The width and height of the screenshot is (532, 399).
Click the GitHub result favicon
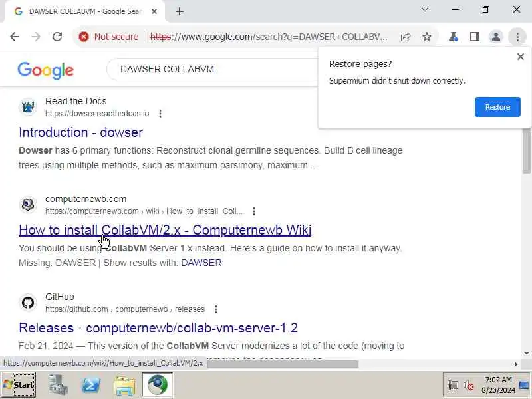coord(28,303)
